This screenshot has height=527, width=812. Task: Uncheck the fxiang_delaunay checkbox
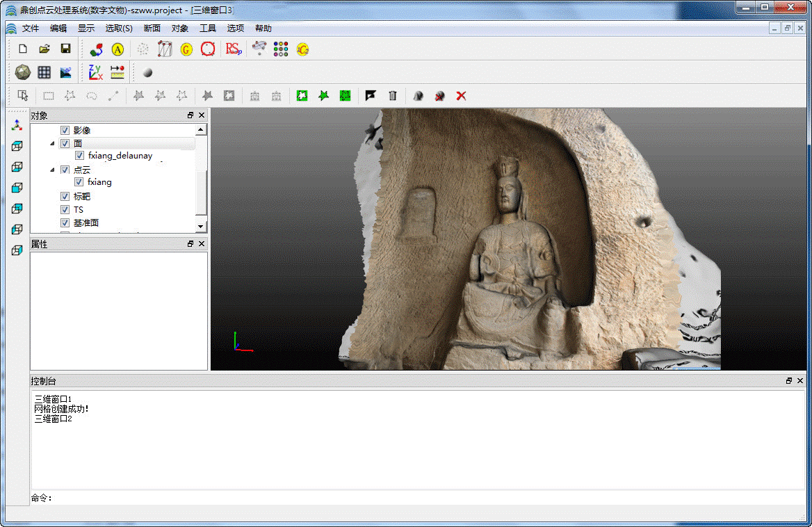click(79, 156)
